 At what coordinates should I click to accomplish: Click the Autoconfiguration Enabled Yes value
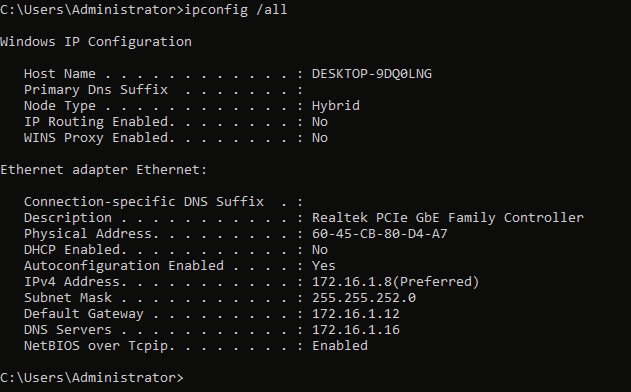tap(324, 266)
